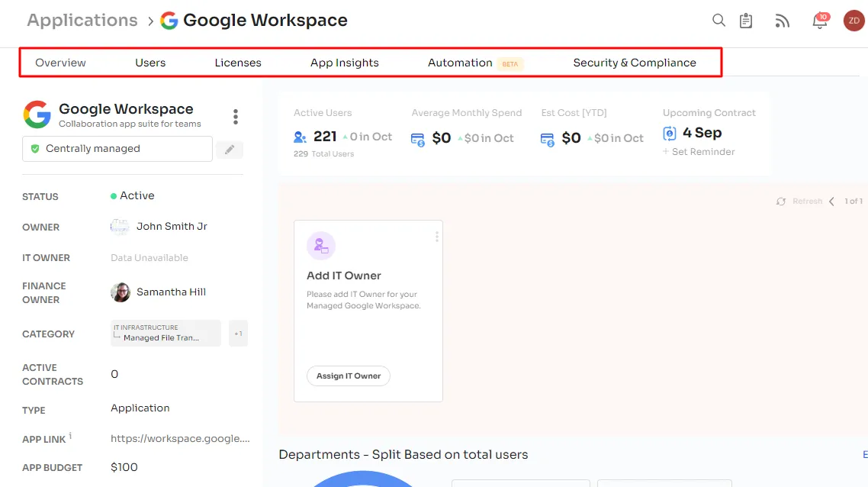Click the $100 app budget value
Screen dimensions: 868x487
tap(124, 467)
